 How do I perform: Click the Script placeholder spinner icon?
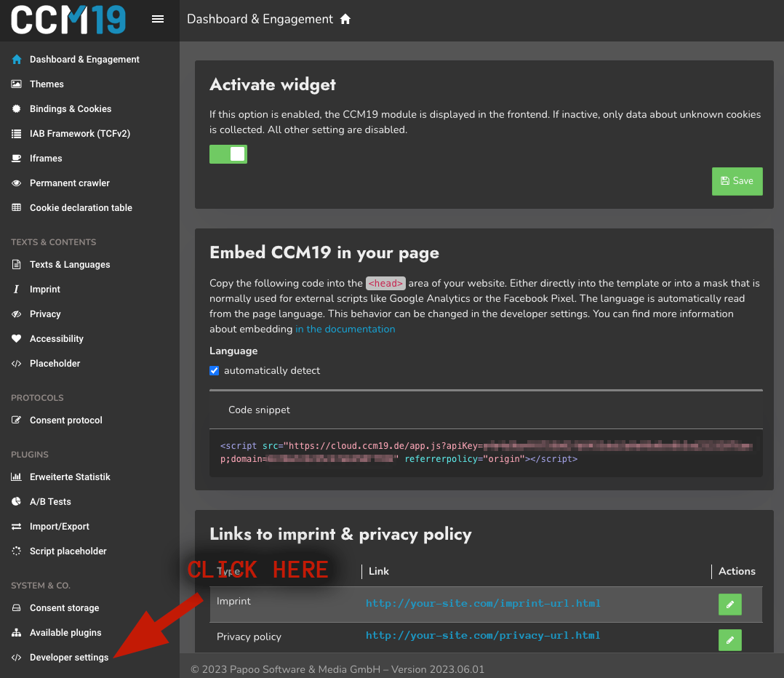point(17,551)
